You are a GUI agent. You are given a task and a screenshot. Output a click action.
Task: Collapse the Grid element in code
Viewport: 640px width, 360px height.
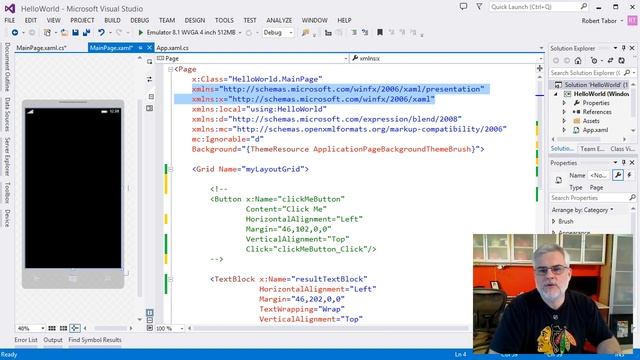171,169
